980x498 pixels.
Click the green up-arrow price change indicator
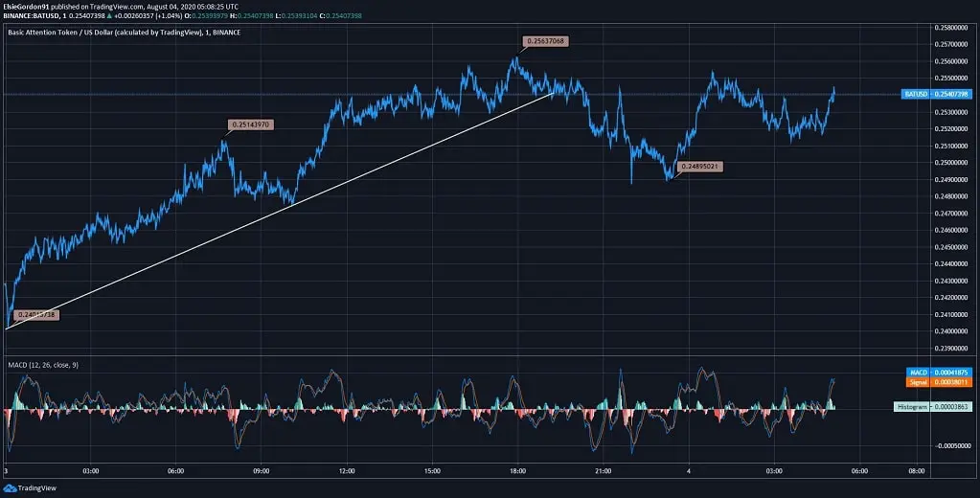(110, 15)
